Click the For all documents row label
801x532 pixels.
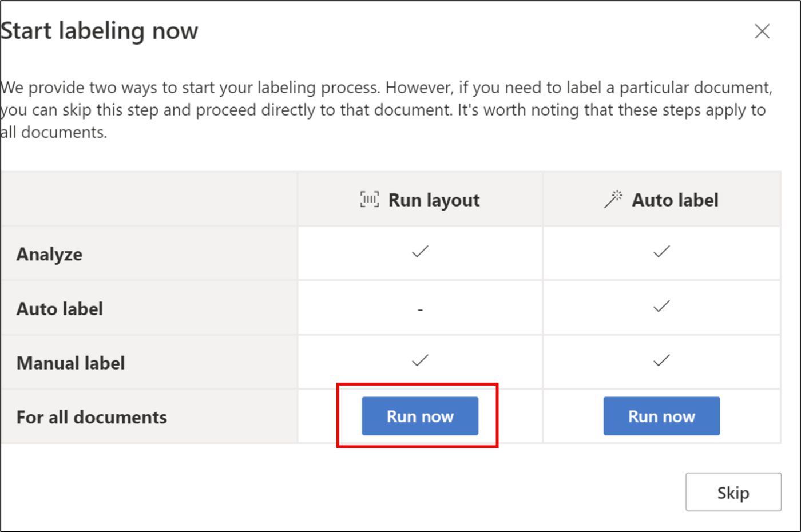click(92, 417)
